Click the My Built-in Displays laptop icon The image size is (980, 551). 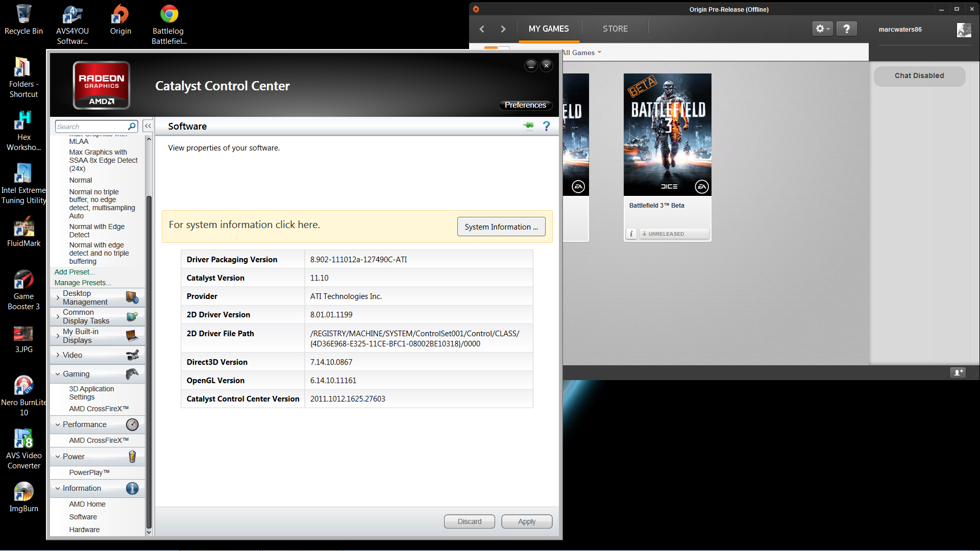point(132,336)
